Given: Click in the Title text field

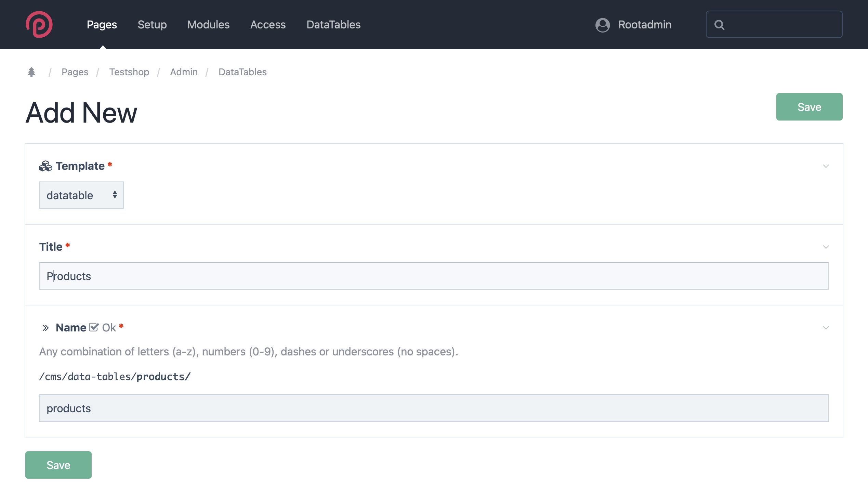Looking at the screenshot, I should click(434, 276).
